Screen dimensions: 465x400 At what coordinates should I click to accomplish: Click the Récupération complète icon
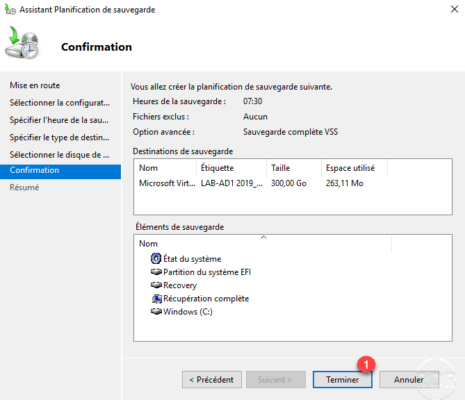(156, 299)
